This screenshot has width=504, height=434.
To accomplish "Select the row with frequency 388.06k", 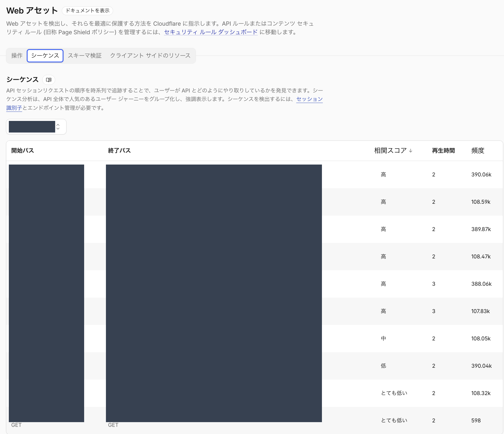I will point(254,284).
